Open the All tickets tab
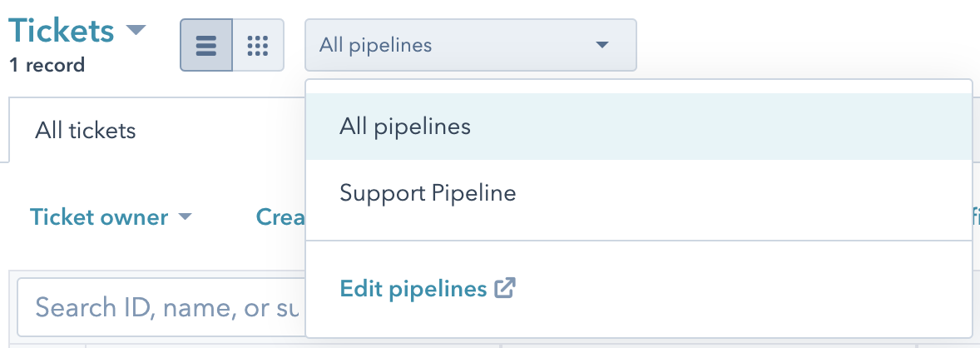This screenshot has height=348, width=980. 86,131
